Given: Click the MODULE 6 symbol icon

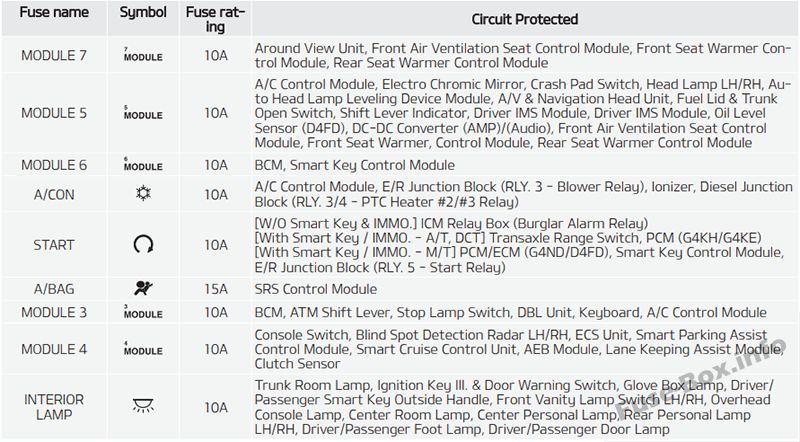Looking at the screenshot, I should point(142,165).
